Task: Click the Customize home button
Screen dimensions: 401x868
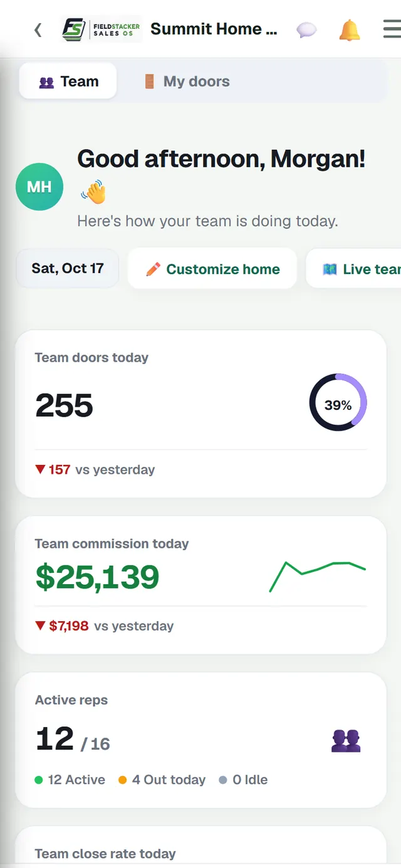Action: click(212, 269)
